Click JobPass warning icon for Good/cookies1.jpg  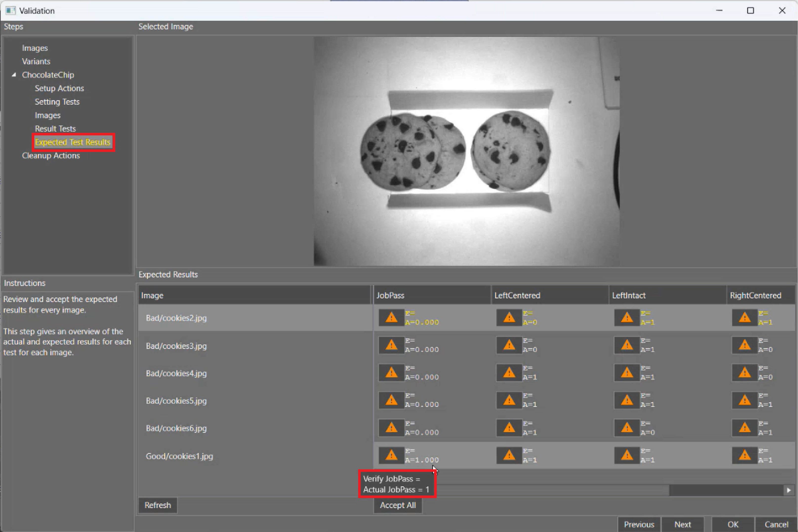coord(391,455)
